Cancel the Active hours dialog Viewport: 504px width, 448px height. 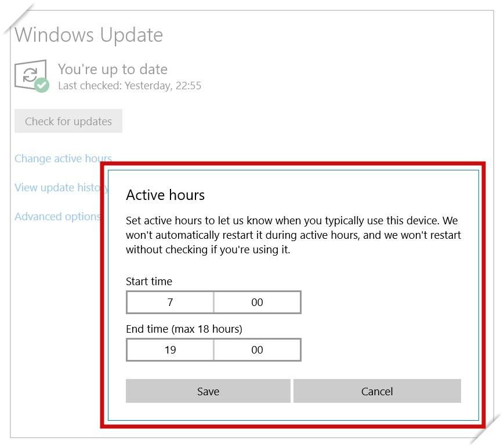(x=377, y=391)
